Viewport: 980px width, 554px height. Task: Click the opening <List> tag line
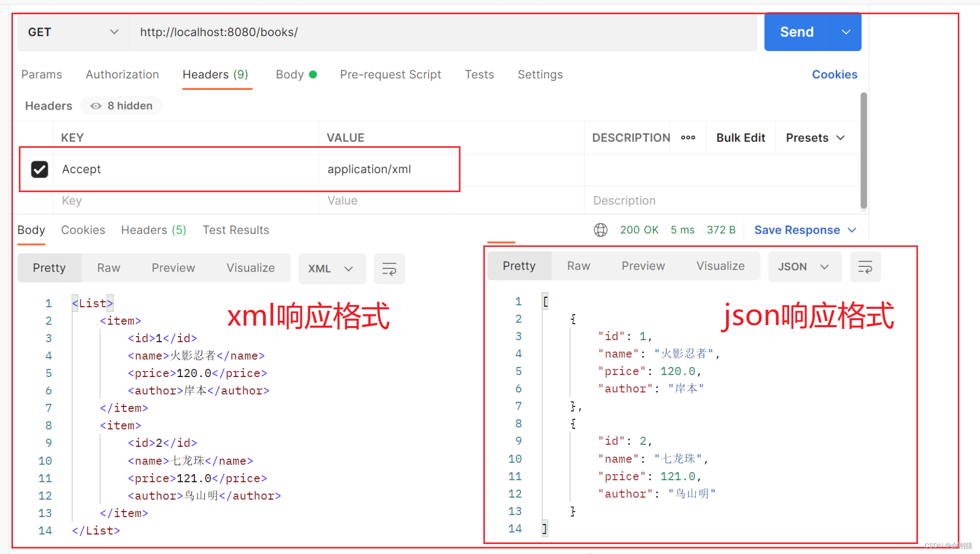coord(92,303)
